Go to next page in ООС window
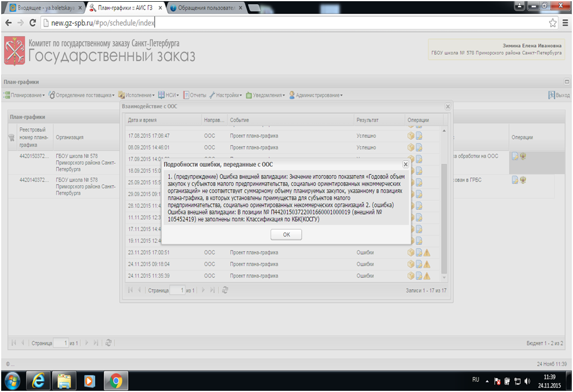This screenshot has width=573, height=392. coord(203,290)
